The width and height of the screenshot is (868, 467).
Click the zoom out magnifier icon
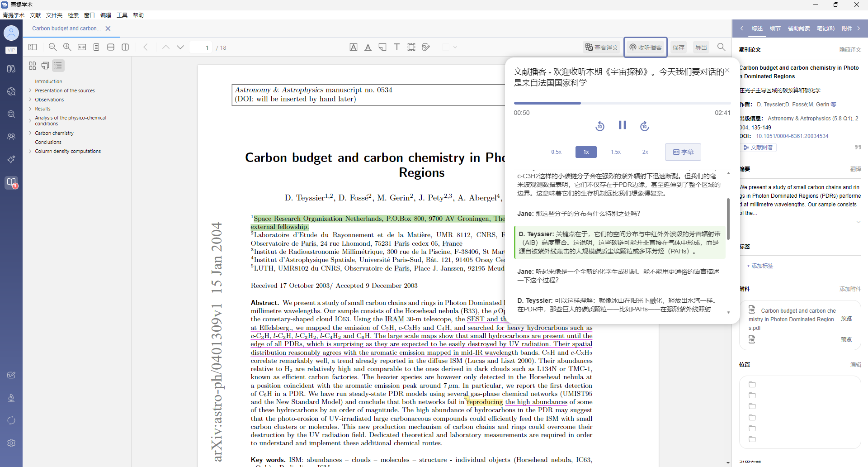pyautogui.click(x=53, y=47)
